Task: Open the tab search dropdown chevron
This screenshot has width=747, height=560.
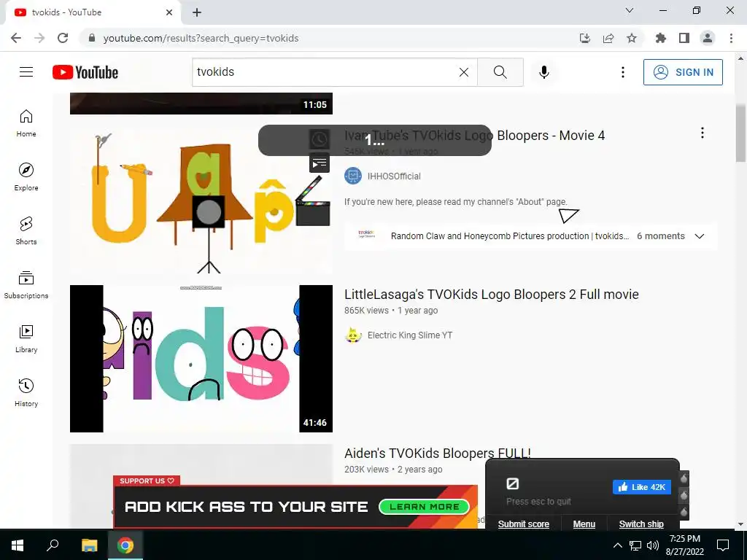Action: pos(630,10)
